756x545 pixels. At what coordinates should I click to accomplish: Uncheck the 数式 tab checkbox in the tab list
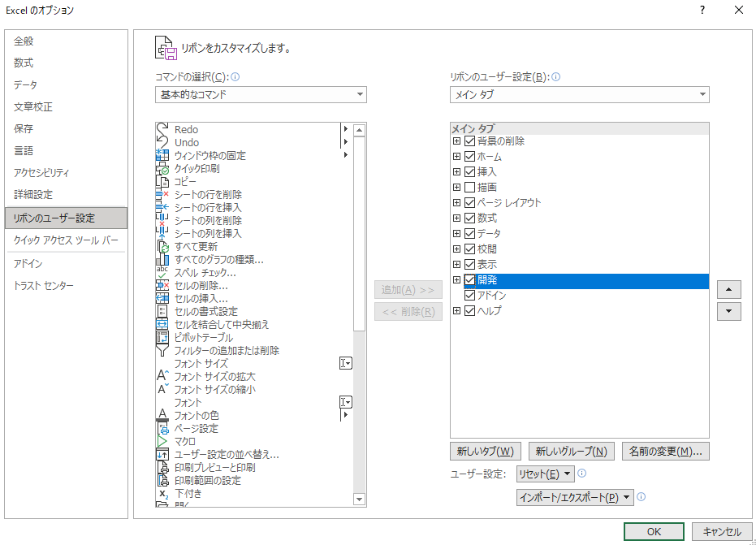(x=469, y=218)
